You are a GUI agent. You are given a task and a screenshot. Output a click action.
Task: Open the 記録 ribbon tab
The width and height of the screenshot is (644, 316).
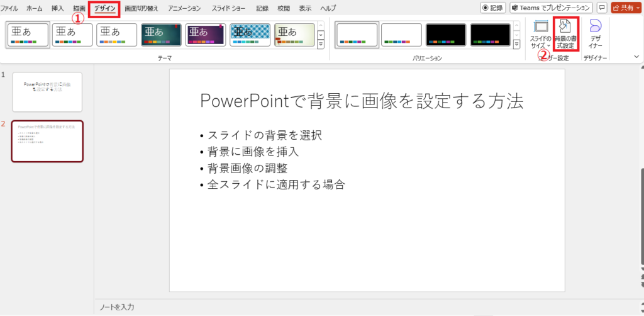262,8
